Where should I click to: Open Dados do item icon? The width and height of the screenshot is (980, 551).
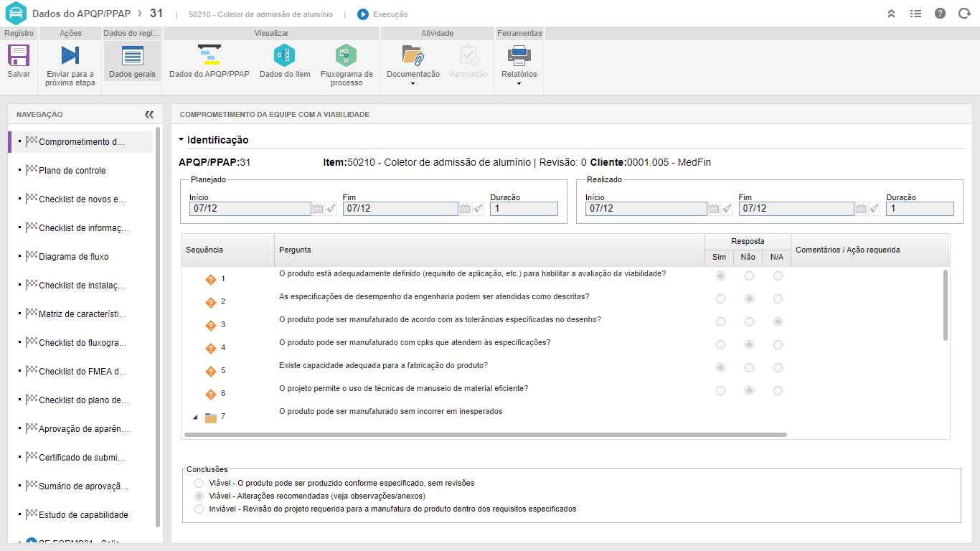[x=285, y=56]
